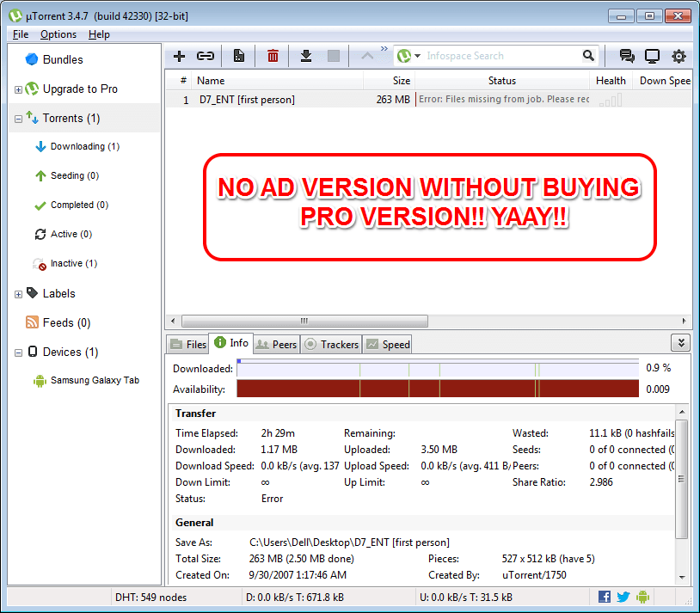Click the Labels tag icon
The image size is (700, 613).
pyautogui.click(x=32, y=293)
